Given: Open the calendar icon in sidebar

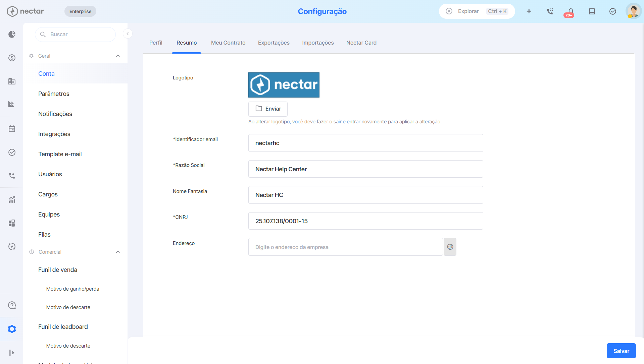Looking at the screenshot, I should pyautogui.click(x=12, y=129).
